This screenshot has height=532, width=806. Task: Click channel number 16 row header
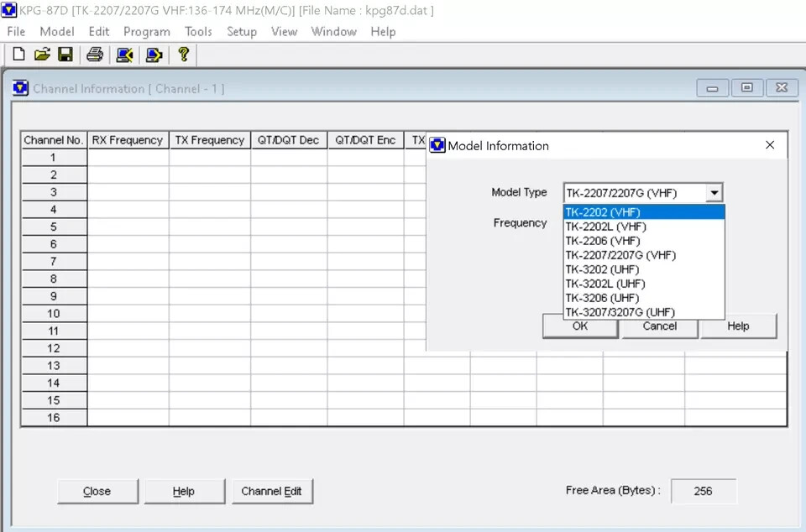click(54, 417)
